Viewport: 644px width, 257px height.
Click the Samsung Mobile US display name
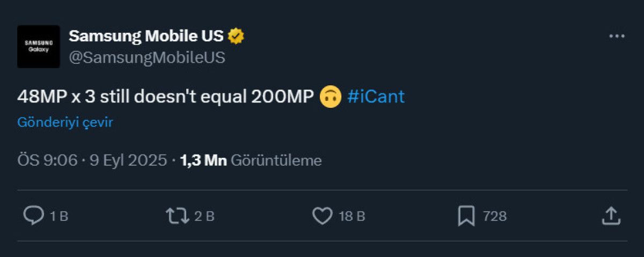[x=146, y=36]
